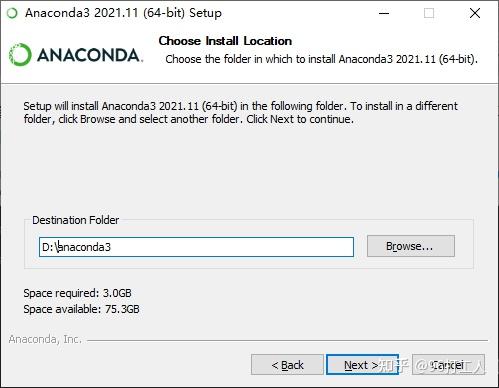Click the Space required: 3.0GB text
Screen dimensions: 499x388
click(77, 293)
